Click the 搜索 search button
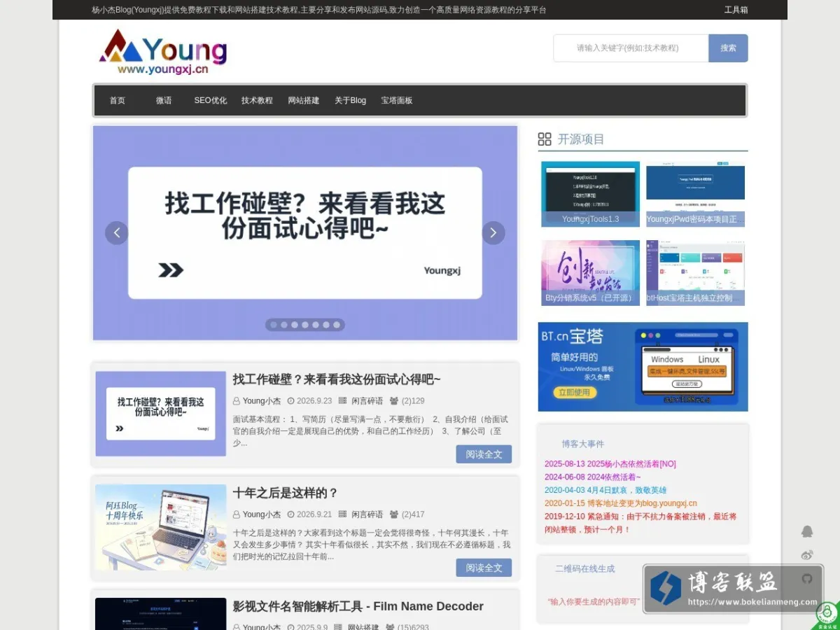This screenshot has height=630, width=840. pos(728,48)
